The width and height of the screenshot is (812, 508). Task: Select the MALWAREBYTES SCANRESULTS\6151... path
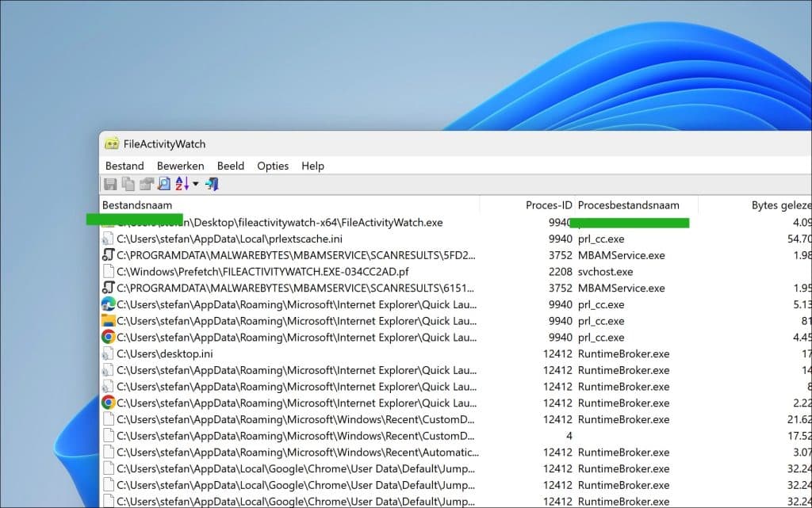pyautogui.click(x=295, y=288)
